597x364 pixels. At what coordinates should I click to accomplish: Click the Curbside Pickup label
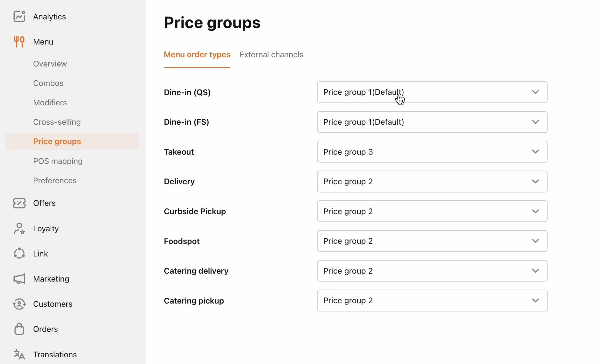tap(195, 211)
